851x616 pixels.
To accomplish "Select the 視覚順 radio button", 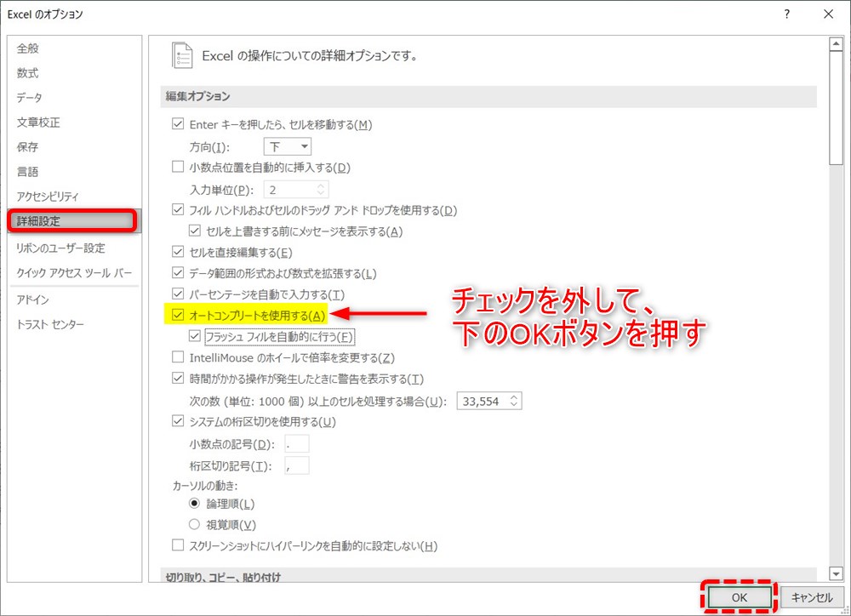I will click(193, 523).
